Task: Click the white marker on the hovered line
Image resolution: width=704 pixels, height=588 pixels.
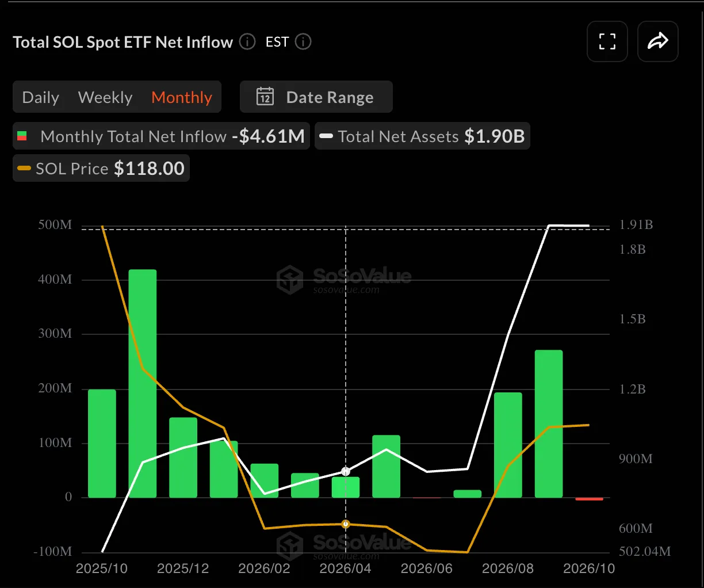Action: point(346,471)
